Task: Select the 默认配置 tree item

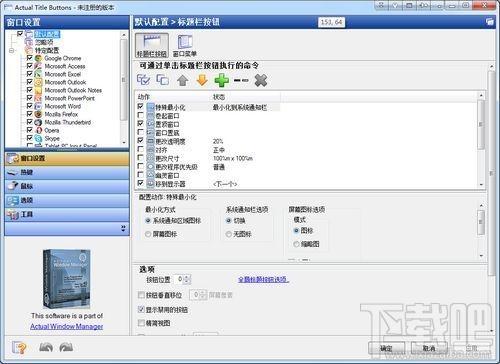Action: pyautogui.click(x=47, y=34)
